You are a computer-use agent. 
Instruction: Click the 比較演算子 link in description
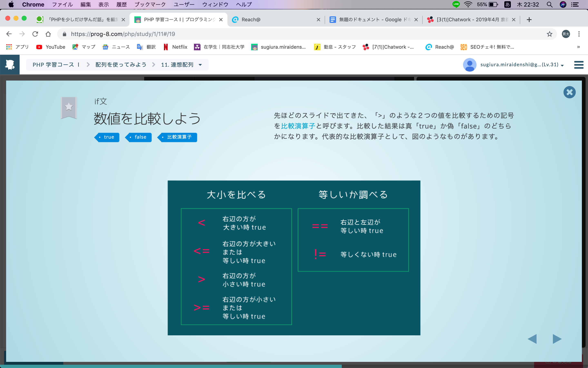point(298,126)
